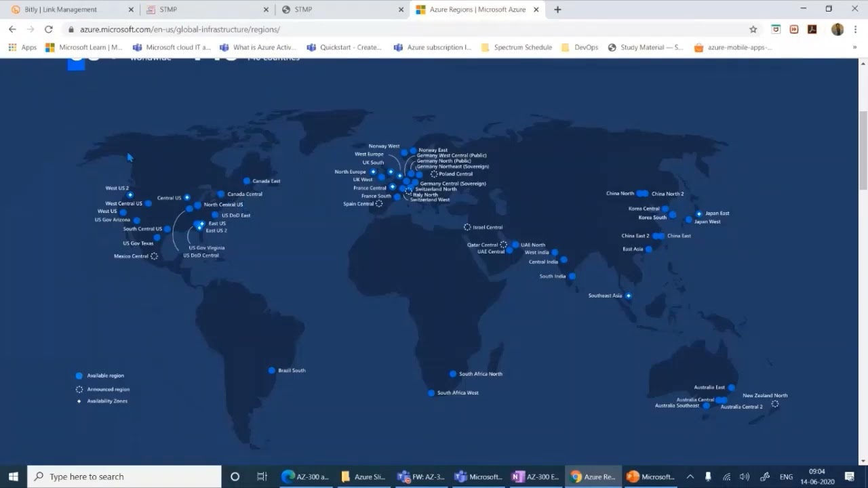Click the South Africa North region marker

(453, 373)
